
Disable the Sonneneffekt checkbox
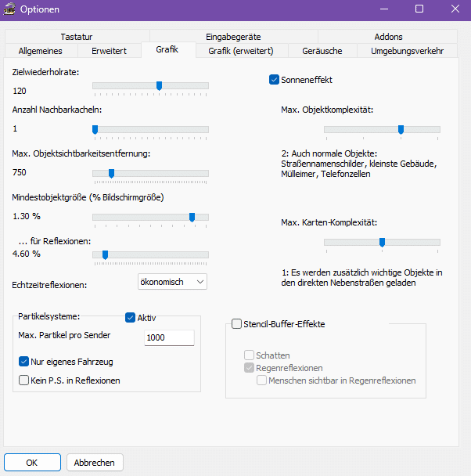[x=275, y=79]
